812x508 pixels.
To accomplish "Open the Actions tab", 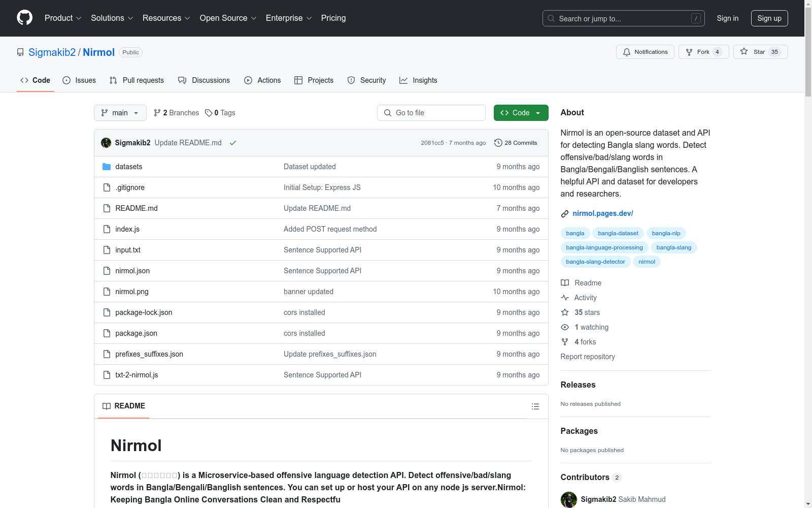I will [x=262, y=80].
